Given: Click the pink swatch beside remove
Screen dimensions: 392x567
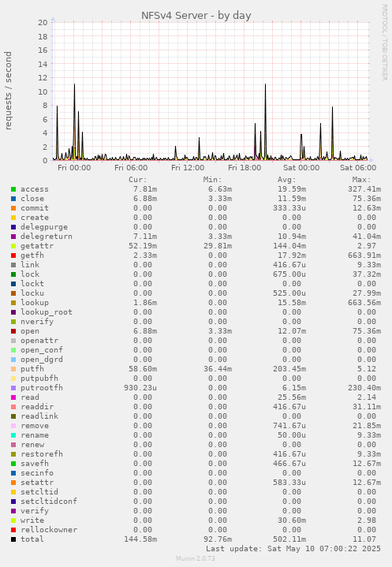Looking at the screenshot, I should [x=13, y=426].
